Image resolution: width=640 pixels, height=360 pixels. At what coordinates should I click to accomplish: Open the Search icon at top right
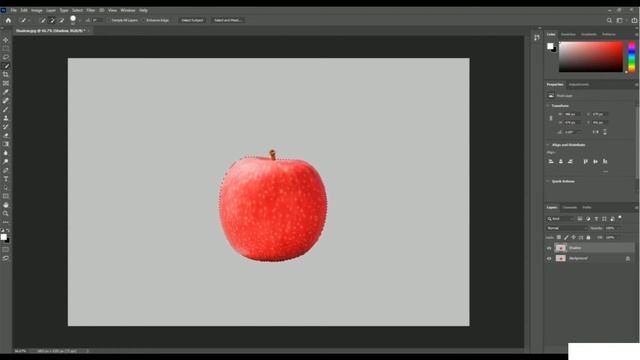[609, 20]
